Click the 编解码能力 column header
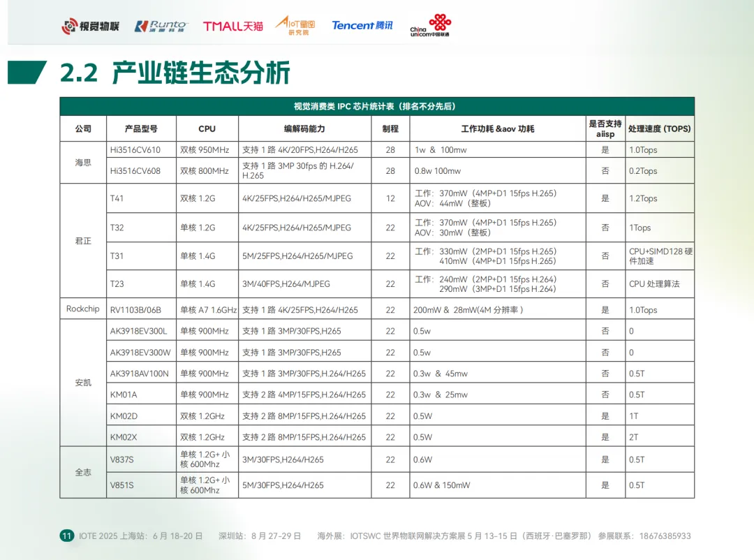 pyautogui.click(x=304, y=129)
